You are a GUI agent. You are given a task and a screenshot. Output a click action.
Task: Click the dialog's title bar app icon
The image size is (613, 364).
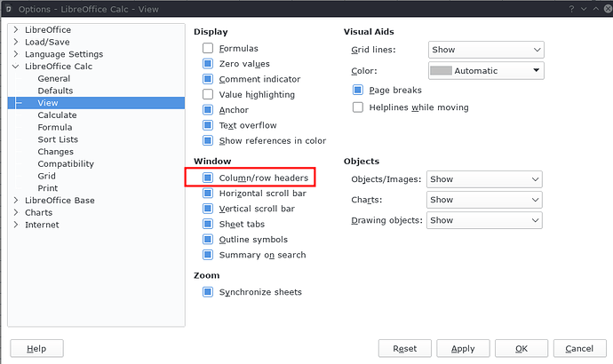click(x=8, y=9)
